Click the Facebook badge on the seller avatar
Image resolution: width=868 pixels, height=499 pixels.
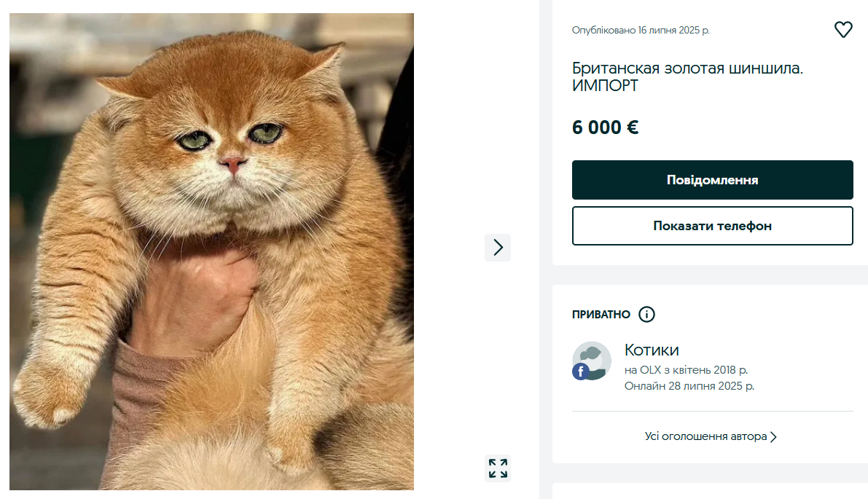[581, 372]
